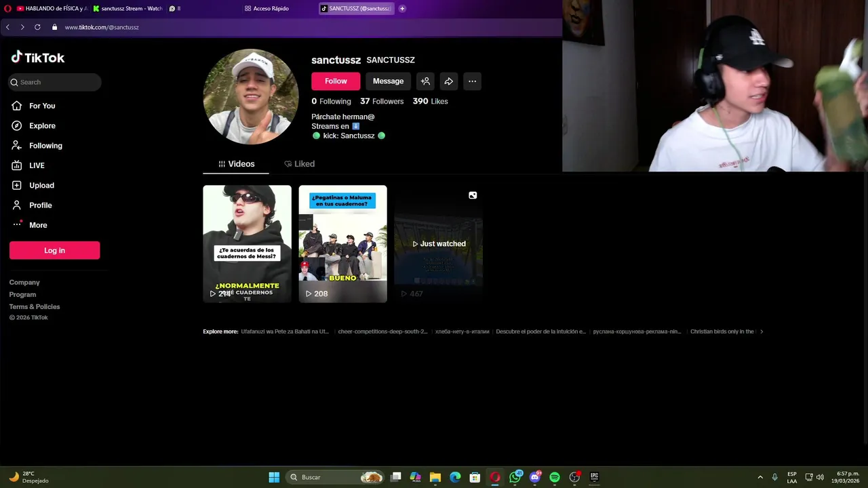This screenshot has height=488, width=868.
Task: Click the share arrow icon
Action: click(449, 81)
